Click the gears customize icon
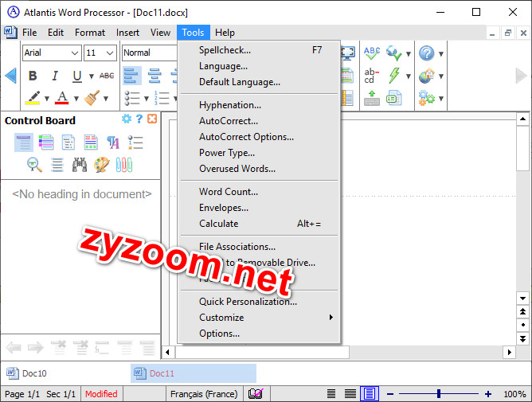 tap(427, 98)
